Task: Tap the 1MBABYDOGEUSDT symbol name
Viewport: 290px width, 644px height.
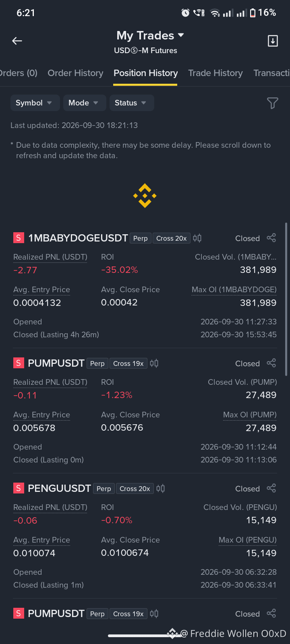Action: (x=78, y=238)
